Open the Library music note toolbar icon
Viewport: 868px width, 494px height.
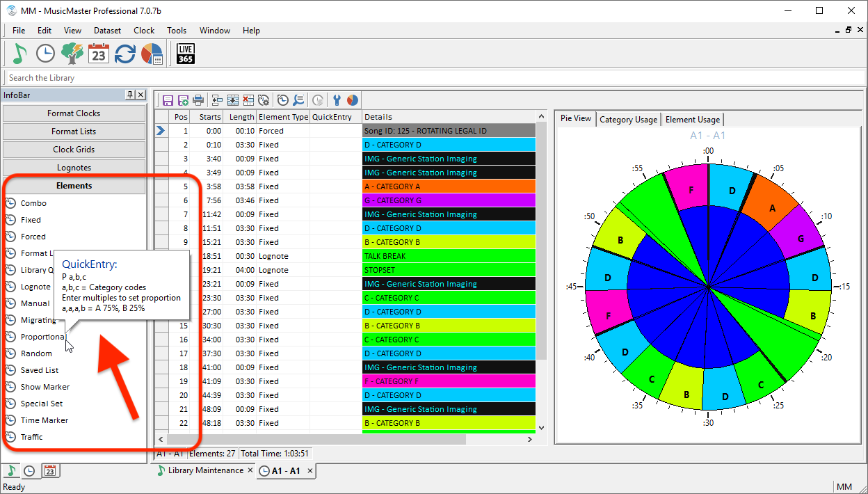point(19,54)
